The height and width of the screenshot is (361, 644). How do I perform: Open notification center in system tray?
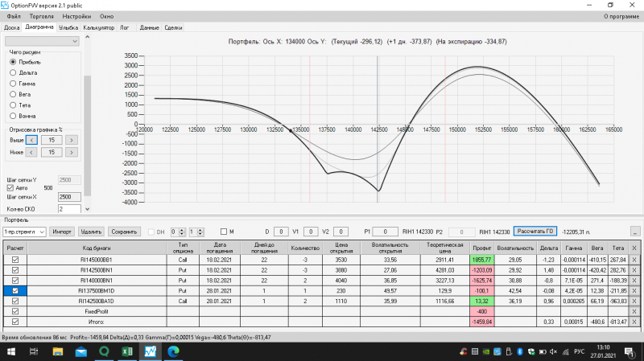click(630, 351)
